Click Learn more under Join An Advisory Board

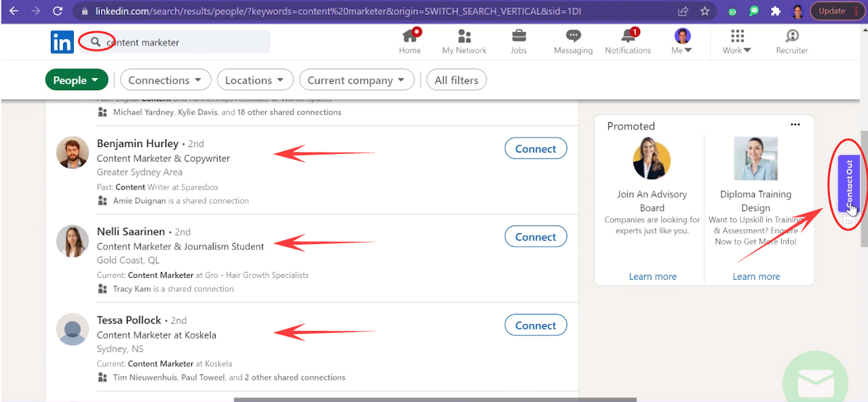click(x=652, y=277)
